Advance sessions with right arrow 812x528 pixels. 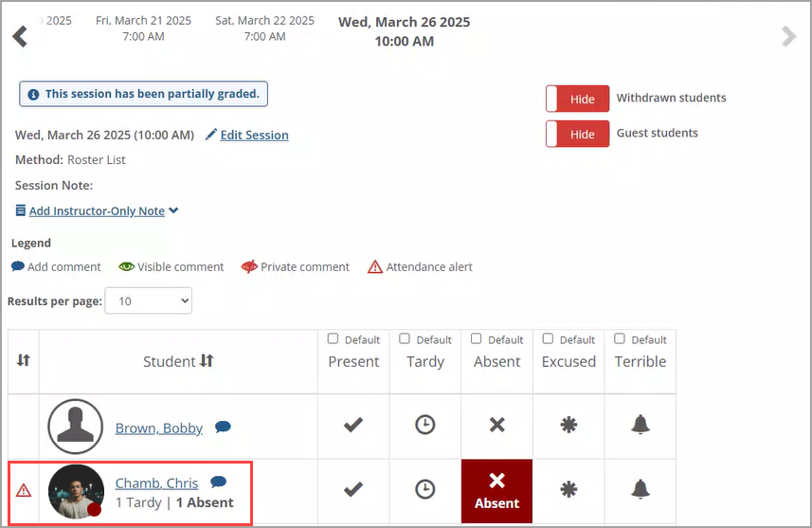(788, 36)
